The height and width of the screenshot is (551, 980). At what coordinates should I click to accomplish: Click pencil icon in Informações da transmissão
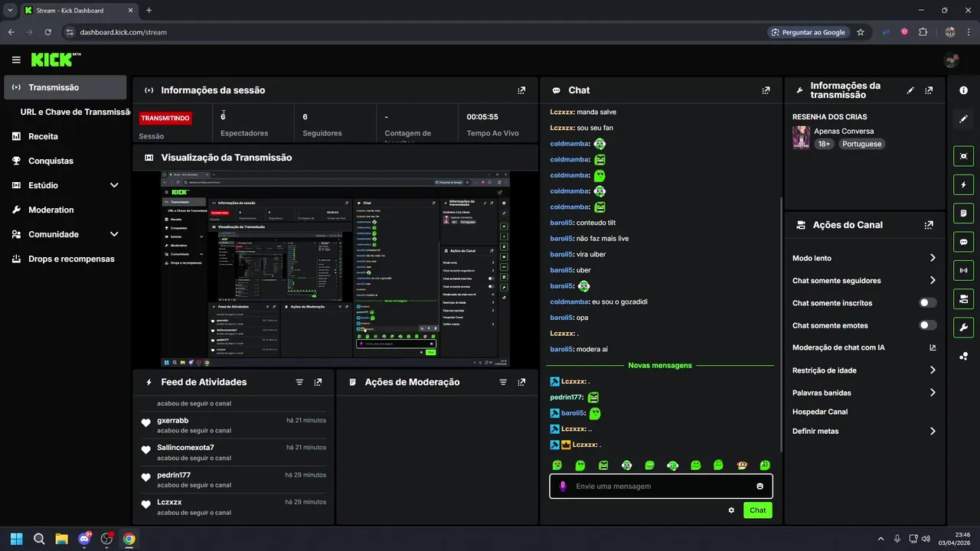910,90
